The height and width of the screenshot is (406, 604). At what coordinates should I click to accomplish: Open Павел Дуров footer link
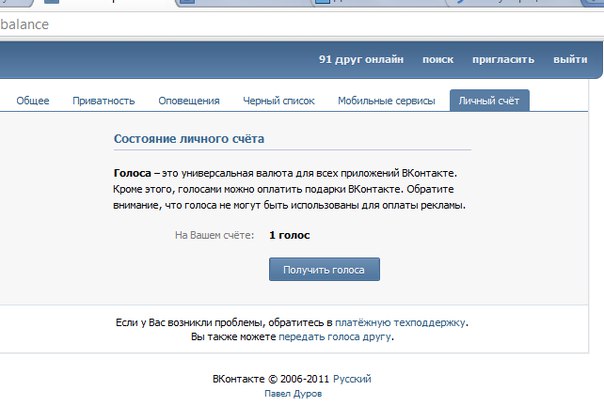click(293, 394)
